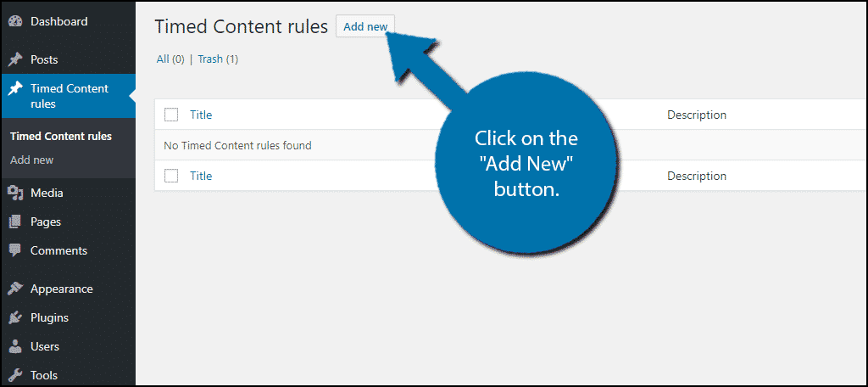Check the select-all box in table header
This screenshot has height=387, width=868.
[171, 115]
